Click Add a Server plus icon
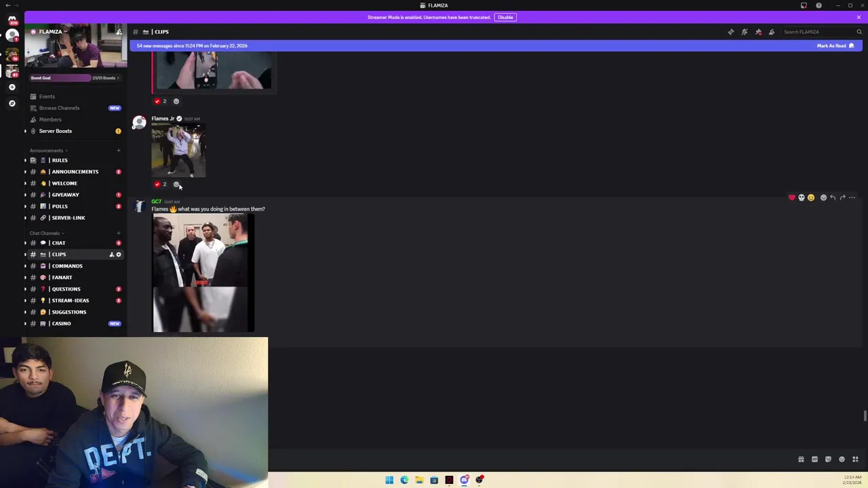 pos(12,87)
